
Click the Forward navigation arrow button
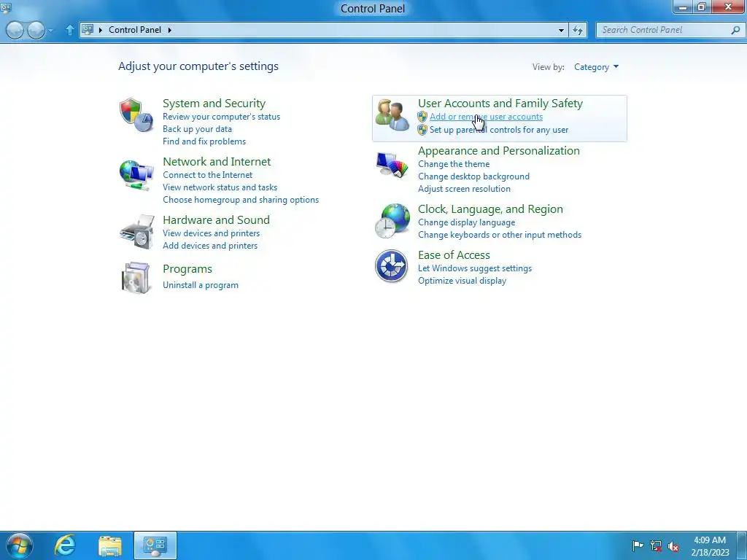(36, 31)
